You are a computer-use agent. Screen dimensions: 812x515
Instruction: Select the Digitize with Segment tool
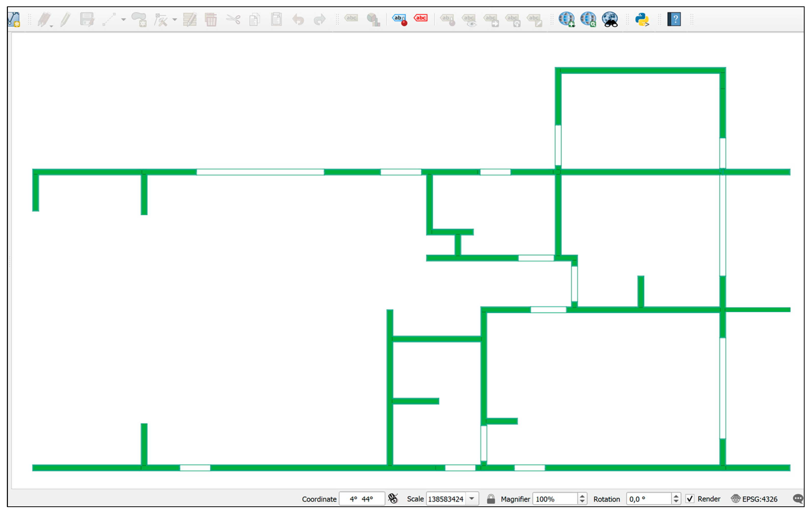(x=109, y=19)
